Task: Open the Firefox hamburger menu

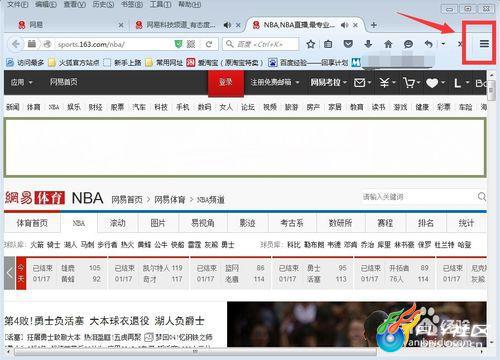Action: (484, 44)
